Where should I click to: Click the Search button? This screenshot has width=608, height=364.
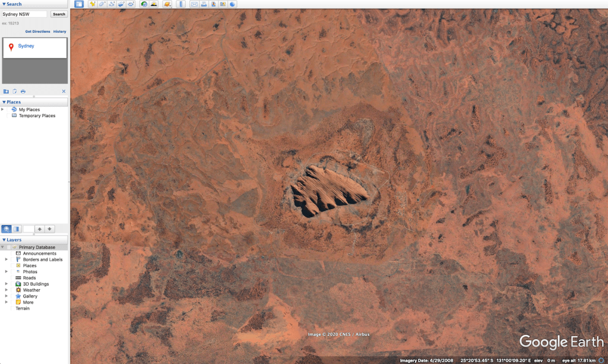59,14
